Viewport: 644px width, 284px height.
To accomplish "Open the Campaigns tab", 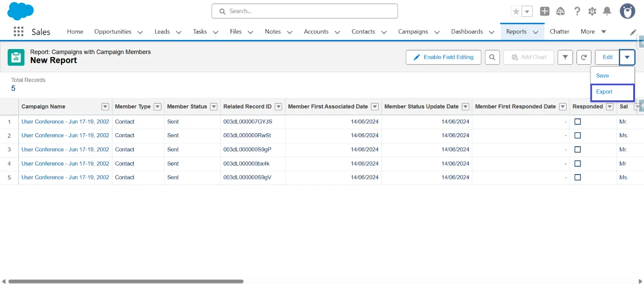I will pos(413,32).
